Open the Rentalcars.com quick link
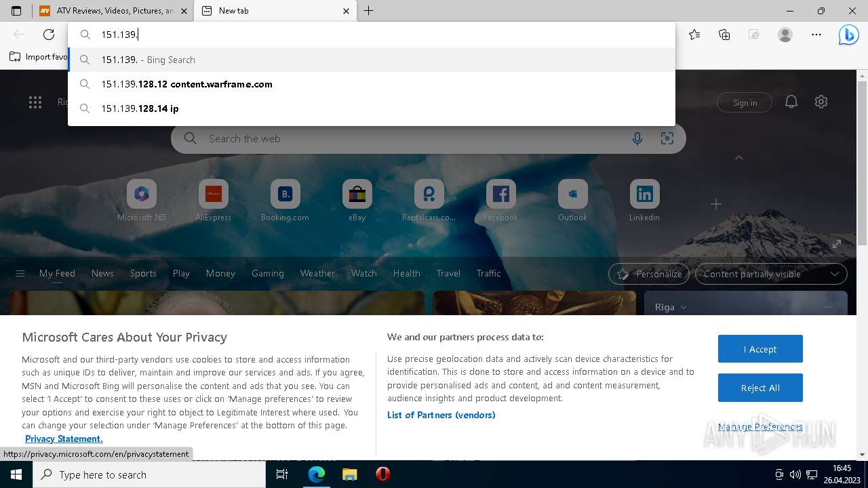 429,201
